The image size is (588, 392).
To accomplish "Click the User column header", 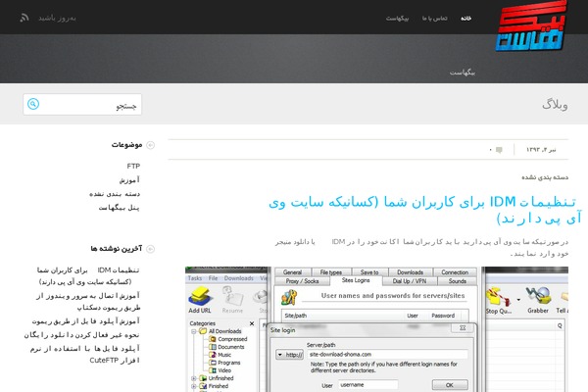I will (x=413, y=316).
